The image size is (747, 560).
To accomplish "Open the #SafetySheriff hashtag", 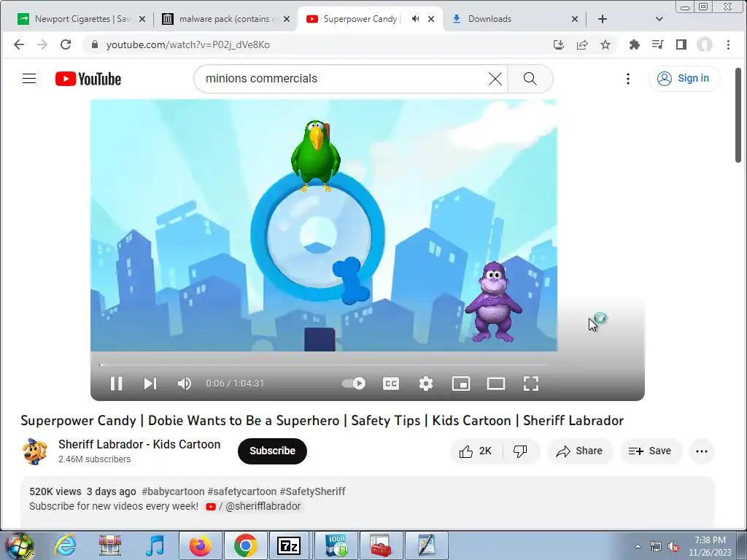I will click(x=312, y=491).
